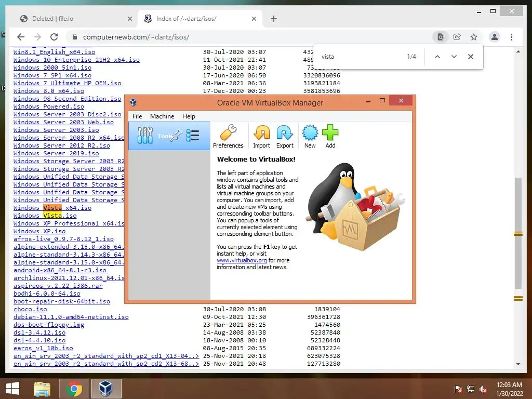View site security lock info
This screenshot has width=532, height=399.
tap(75, 37)
